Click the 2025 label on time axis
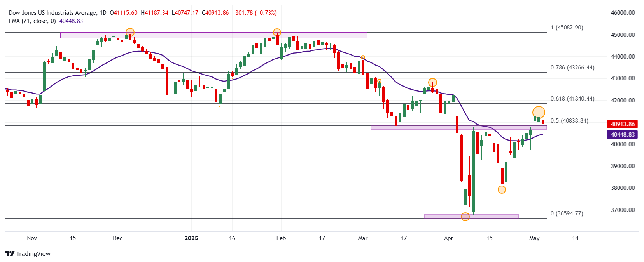This screenshot has width=644, height=262. (191, 238)
